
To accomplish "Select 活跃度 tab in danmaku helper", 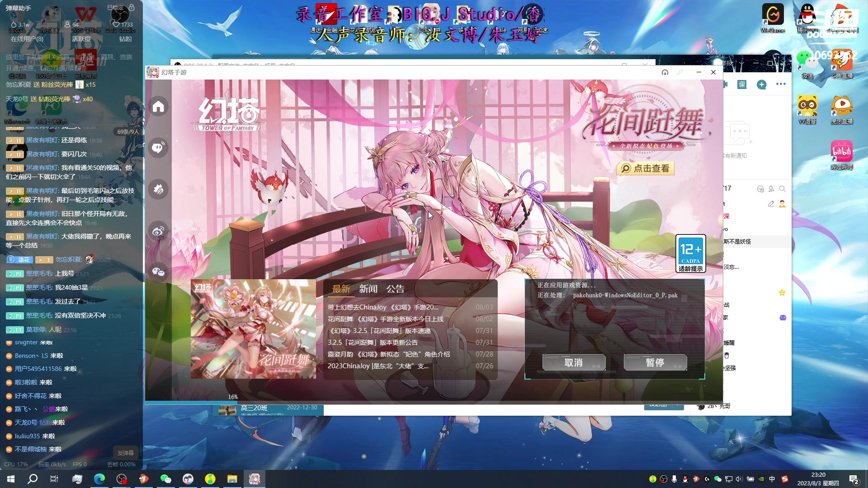I will tap(81, 39).
